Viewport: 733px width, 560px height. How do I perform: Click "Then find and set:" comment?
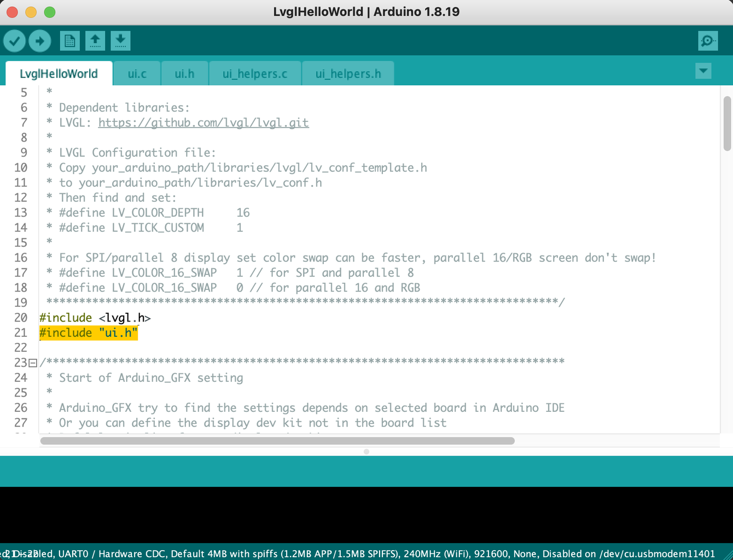click(x=118, y=198)
